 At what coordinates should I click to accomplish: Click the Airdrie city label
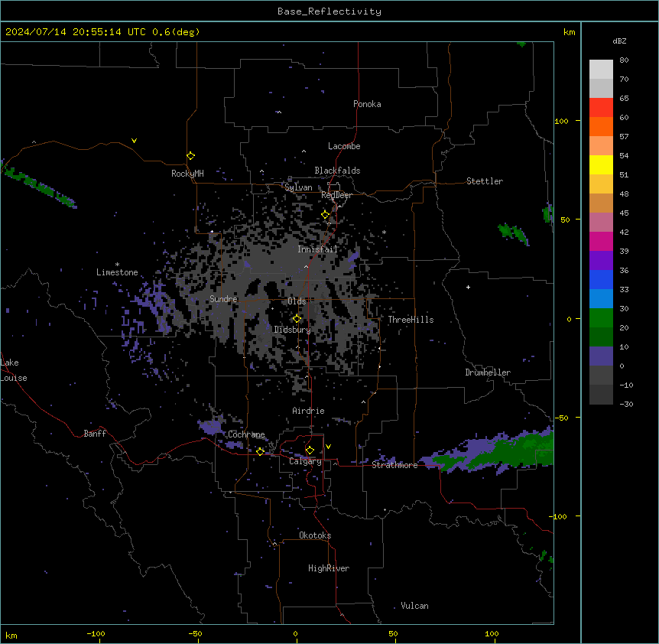tap(309, 411)
